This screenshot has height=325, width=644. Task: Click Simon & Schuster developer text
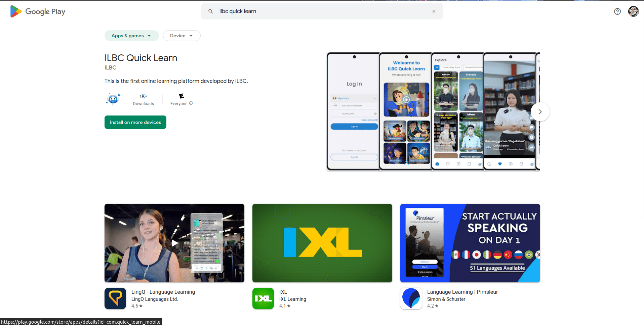click(x=446, y=299)
